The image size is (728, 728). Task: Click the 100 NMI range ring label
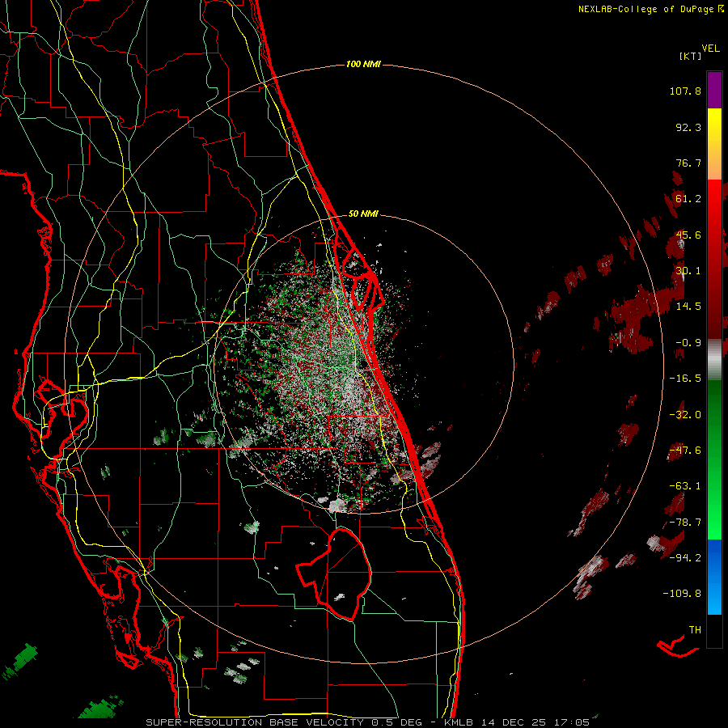[x=363, y=64]
